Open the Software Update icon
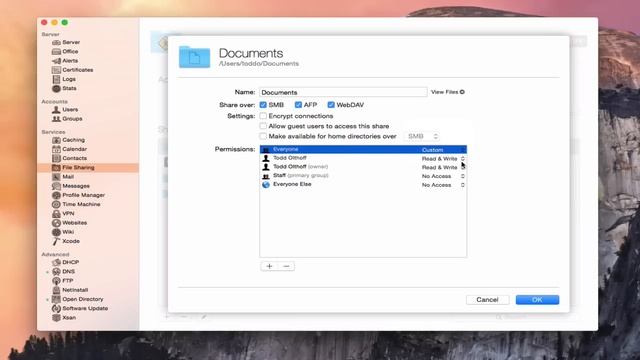This screenshot has width=640, height=360. pos(56,309)
